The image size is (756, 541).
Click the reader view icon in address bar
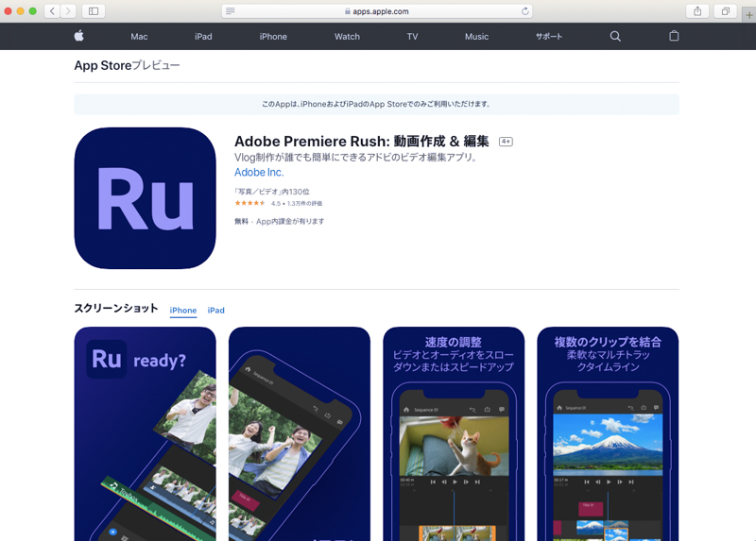coord(231,11)
